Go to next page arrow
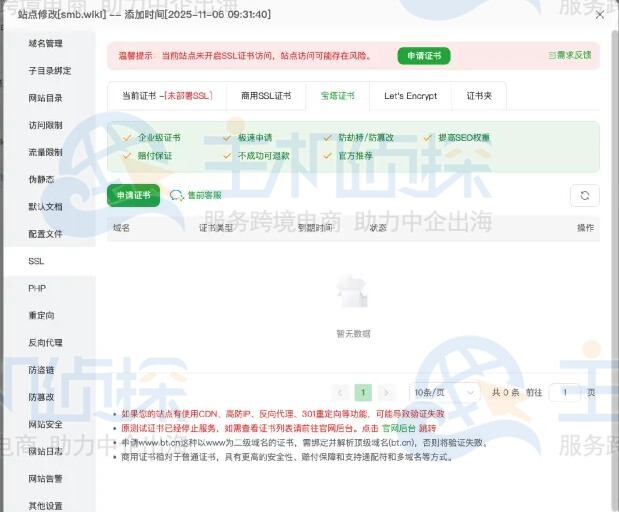 pyautogui.click(x=386, y=393)
